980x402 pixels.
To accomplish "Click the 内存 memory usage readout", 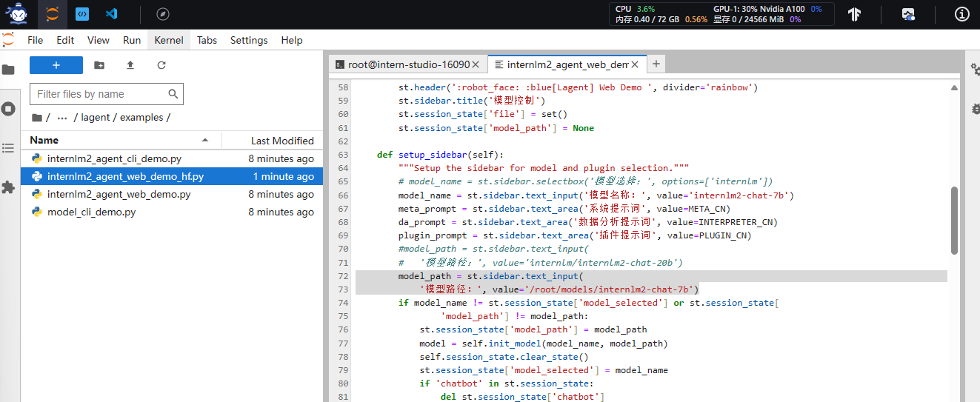I will (661, 19).
